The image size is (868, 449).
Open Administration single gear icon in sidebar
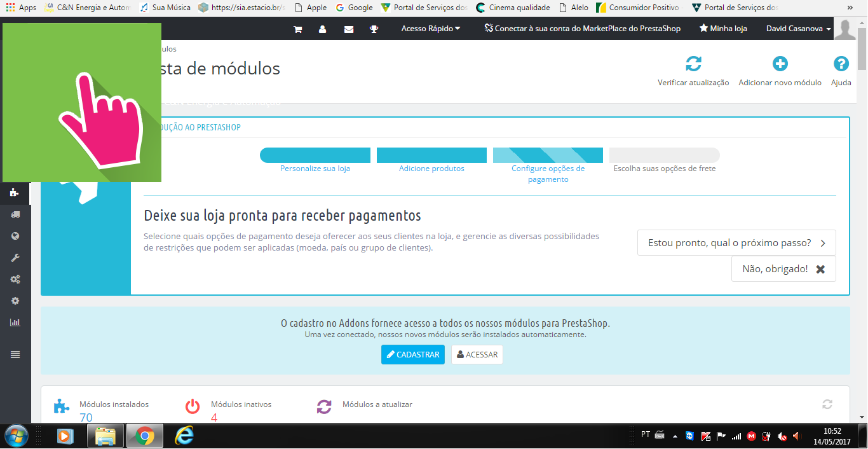point(15,301)
